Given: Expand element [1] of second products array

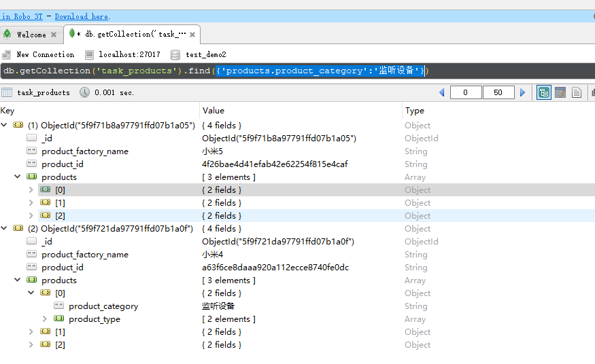Looking at the screenshot, I should tap(31, 332).
